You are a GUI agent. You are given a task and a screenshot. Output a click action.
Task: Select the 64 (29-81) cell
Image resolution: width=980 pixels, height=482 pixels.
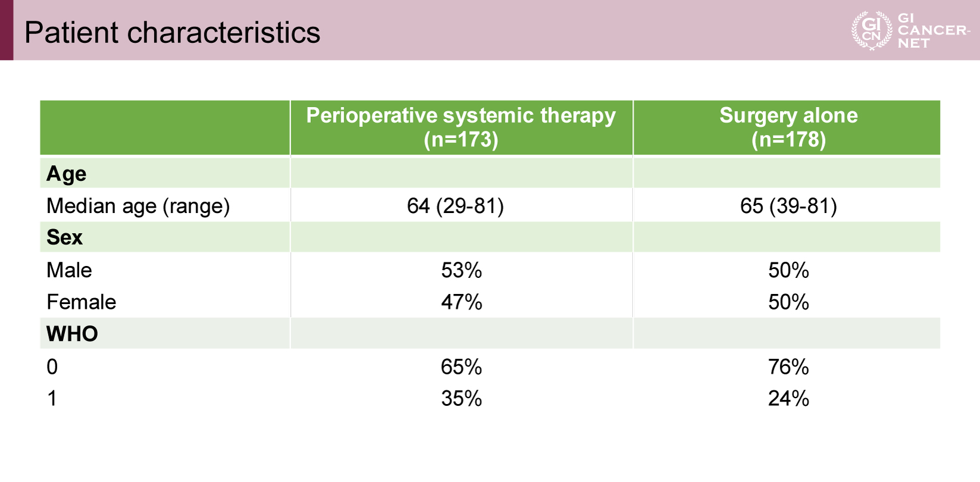(455, 206)
